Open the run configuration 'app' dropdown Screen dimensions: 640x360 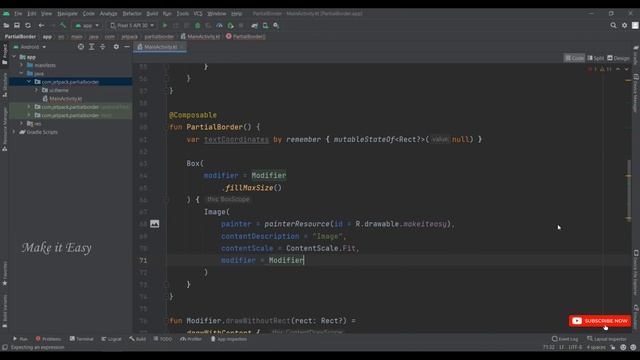(87, 25)
